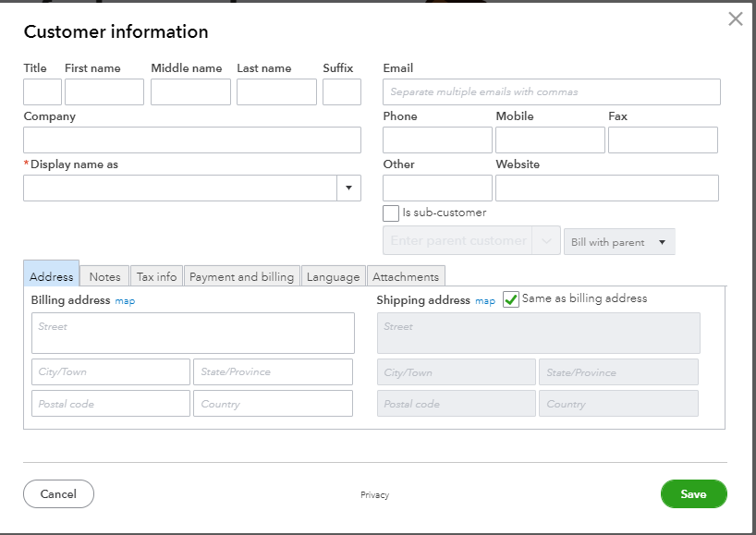756x535 pixels.
Task: Click the Email input field
Action: pos(551,92)
